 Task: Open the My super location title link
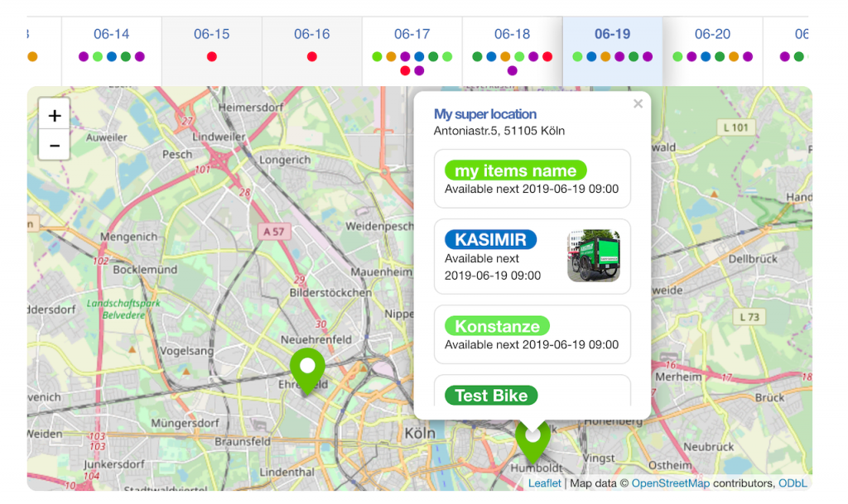pyautogui.click(x=485, y=114)
